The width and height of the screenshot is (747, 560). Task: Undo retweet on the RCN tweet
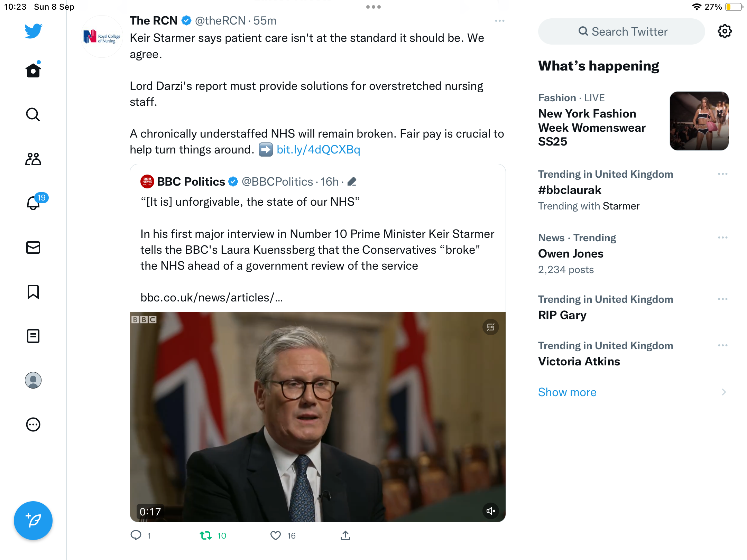pos(206,535)
